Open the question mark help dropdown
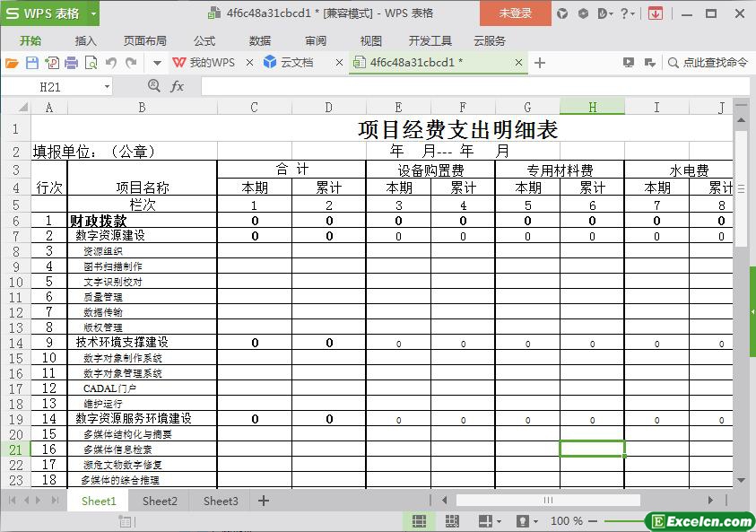This screenshot has width=756, height=532. (x=627, y=13)
